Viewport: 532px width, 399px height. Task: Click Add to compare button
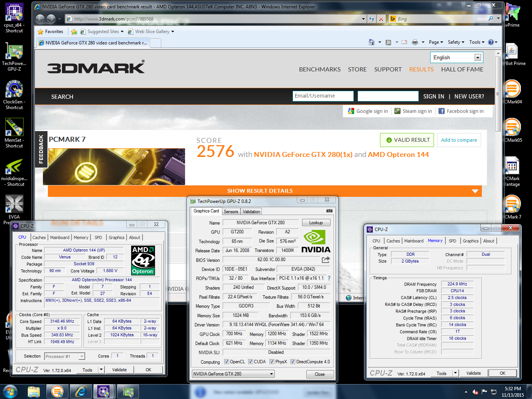coord(459,140)
